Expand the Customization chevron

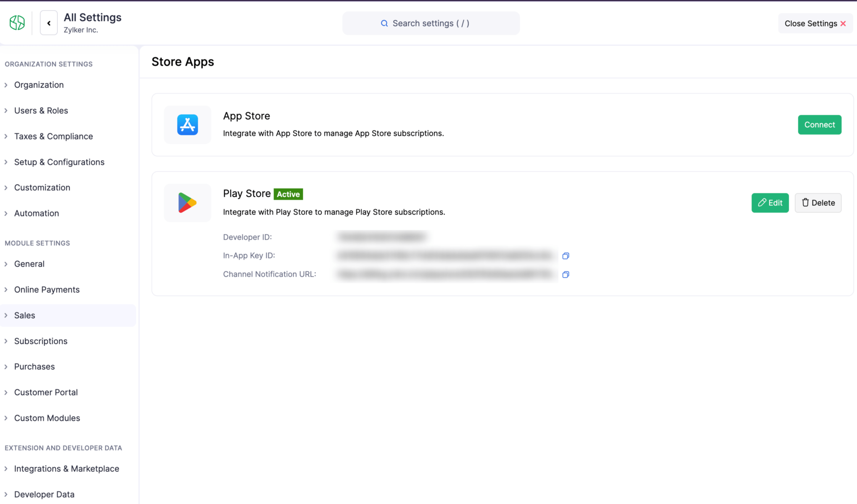tap(6, 188)
